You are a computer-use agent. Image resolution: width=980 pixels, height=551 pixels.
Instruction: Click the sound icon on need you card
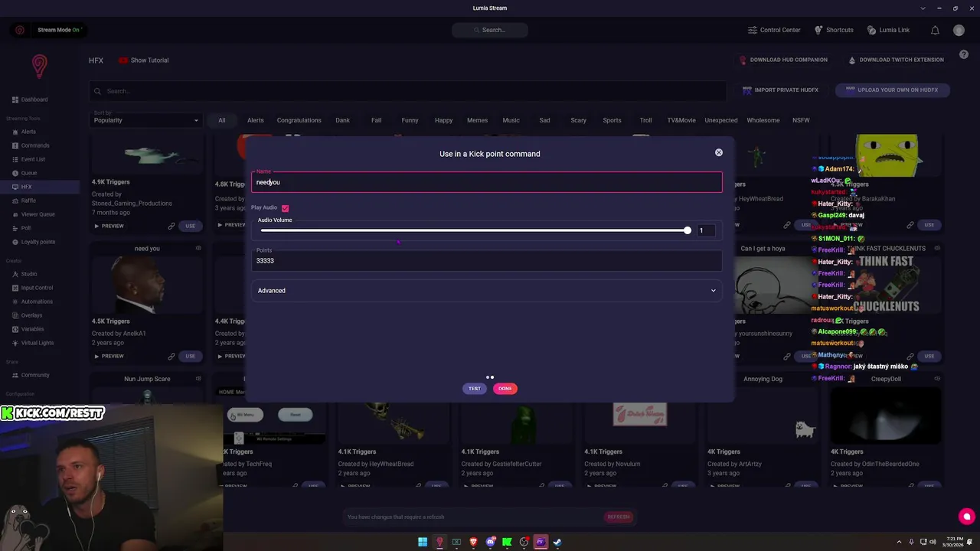198,248
